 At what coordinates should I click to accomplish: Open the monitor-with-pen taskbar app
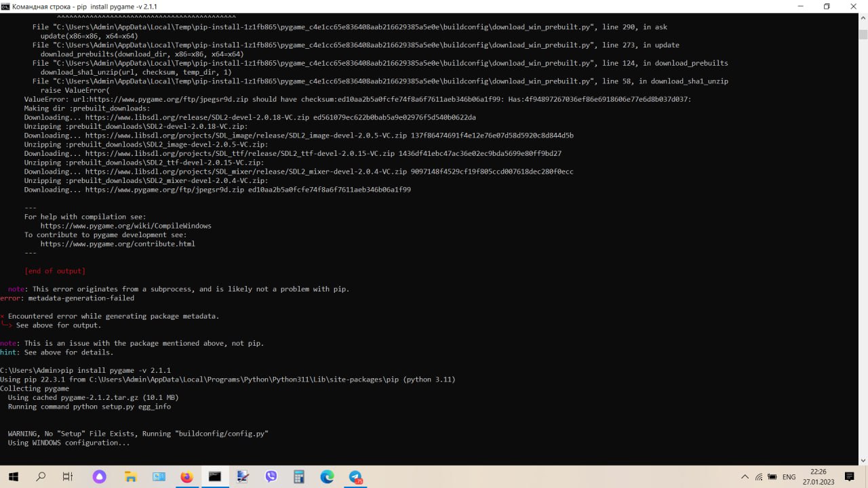(243, 476)
